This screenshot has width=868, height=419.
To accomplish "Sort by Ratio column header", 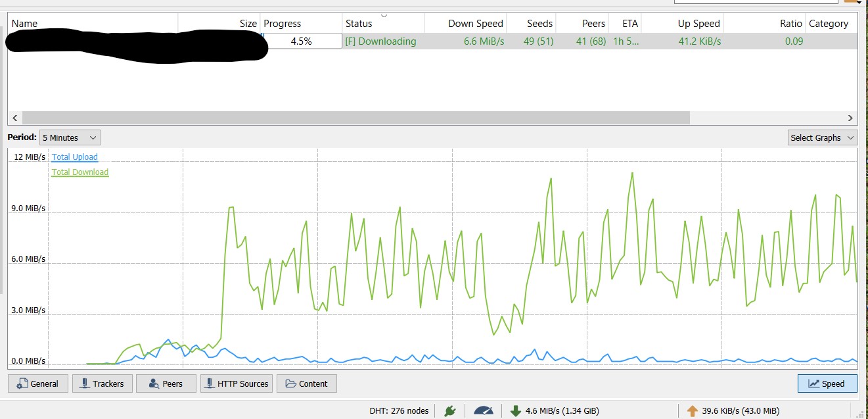I will [x=765, y=23].
